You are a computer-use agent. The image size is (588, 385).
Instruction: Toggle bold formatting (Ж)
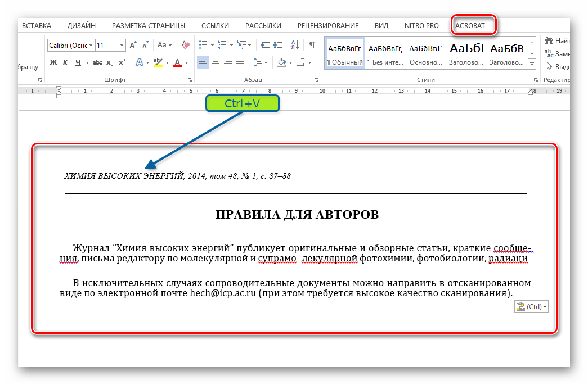[x=53, y=62]
